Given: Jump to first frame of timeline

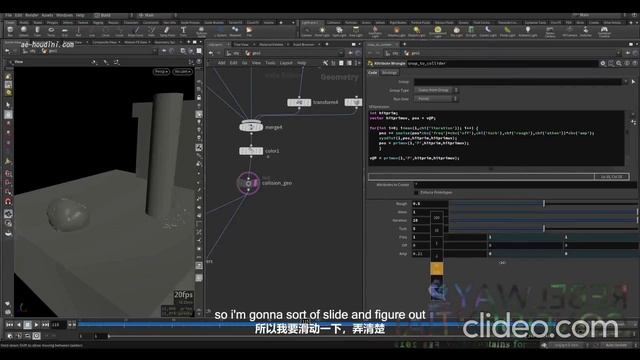Looking at the screenshot, I should [9, 324].
